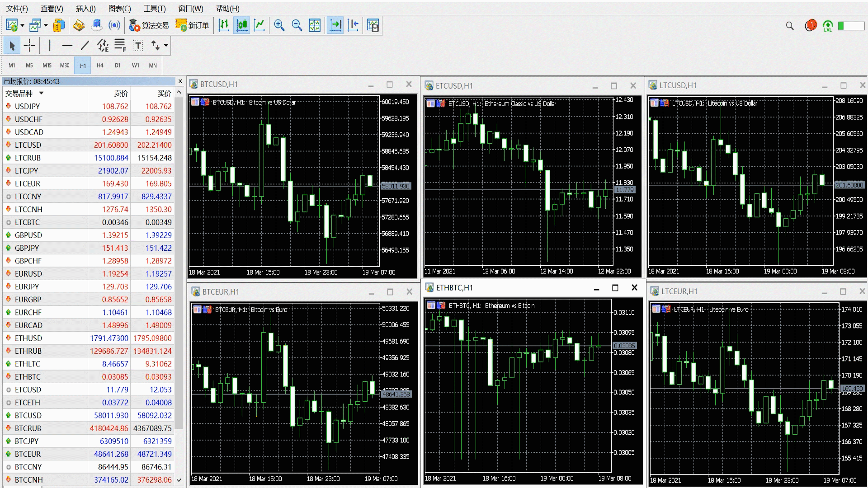Viewport: 868px width, 488px height.
Task: Zoom out of the chart
Action: [x=297, y=25]
